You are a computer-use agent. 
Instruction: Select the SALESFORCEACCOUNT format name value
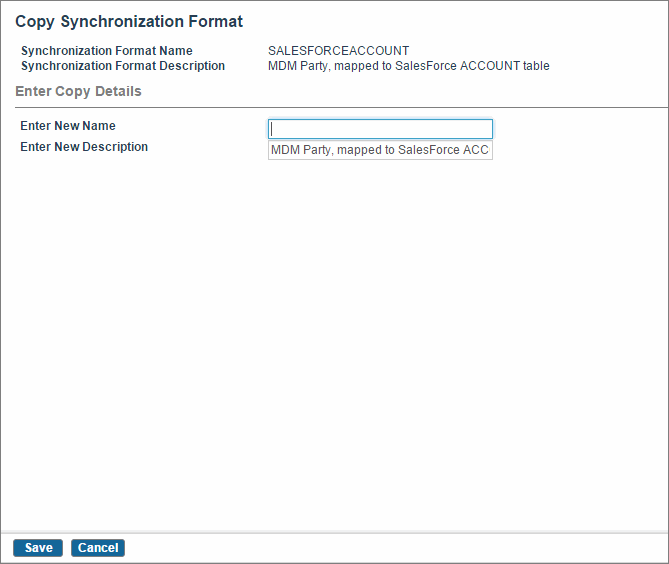pyautogui.click(x=338, y=51)
